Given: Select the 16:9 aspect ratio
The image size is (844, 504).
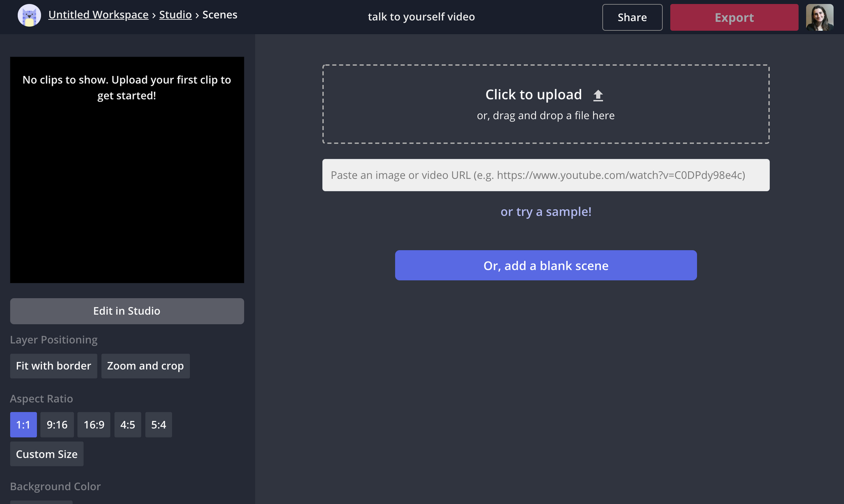Looking at the screenshot, I should coord(94,425).
